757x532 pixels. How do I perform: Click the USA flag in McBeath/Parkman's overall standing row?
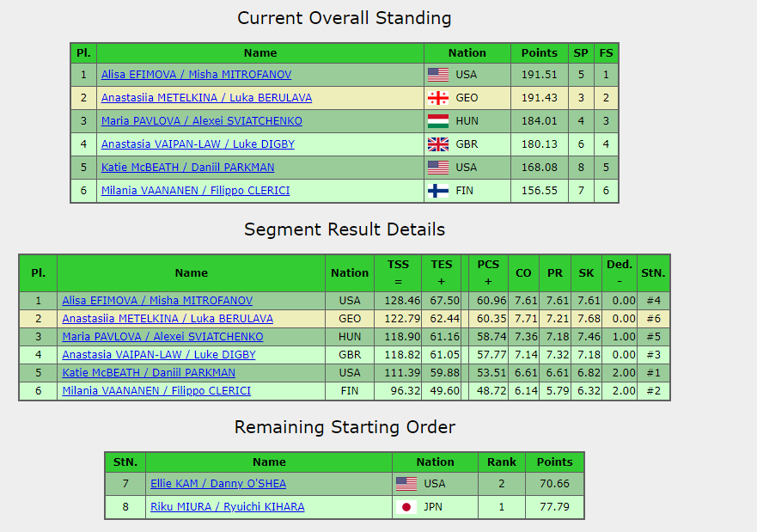point(438,168)
